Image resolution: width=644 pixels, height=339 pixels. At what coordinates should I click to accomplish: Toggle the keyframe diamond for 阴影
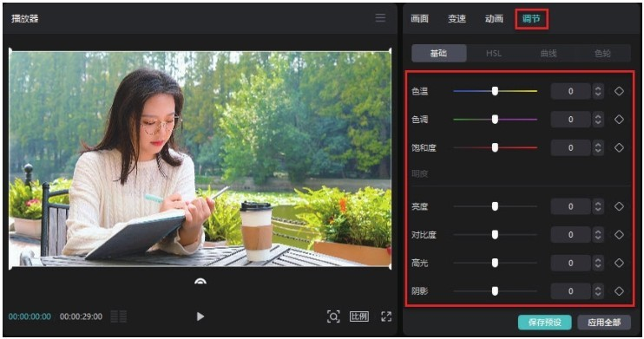(x=619, y=291)
